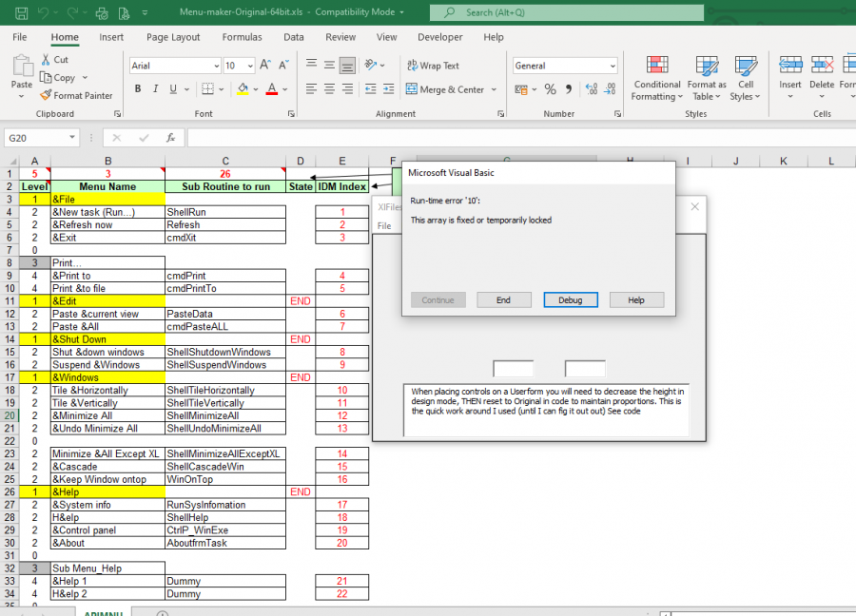Expand the Merge & Center dropdown arrow
The height and width of the screenshot is (616, 856).
click(x=494, y=89)
